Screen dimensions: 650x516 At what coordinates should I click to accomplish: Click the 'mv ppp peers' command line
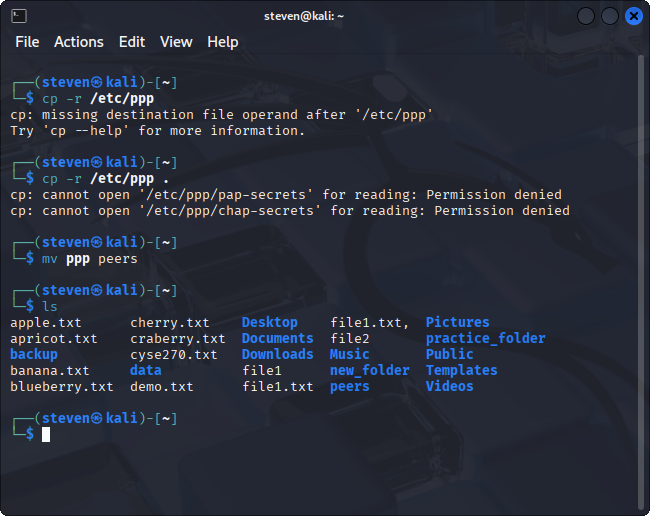tap(90, 259)
